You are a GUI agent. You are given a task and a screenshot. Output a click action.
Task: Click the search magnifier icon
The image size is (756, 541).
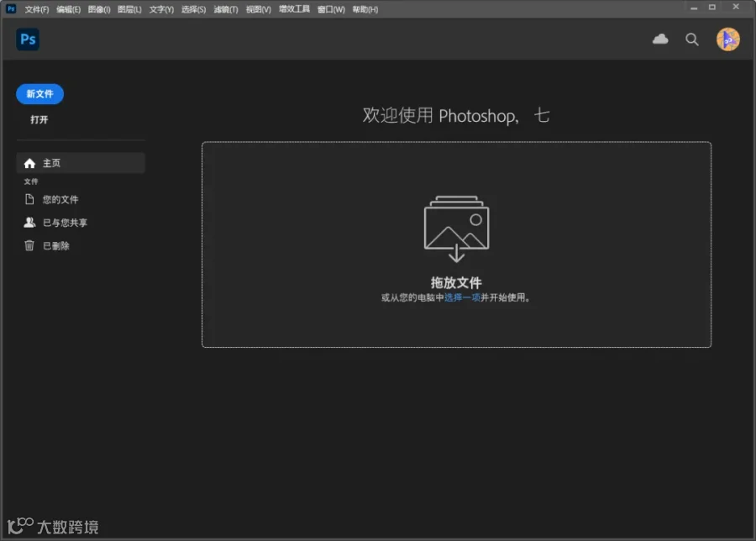692,39
